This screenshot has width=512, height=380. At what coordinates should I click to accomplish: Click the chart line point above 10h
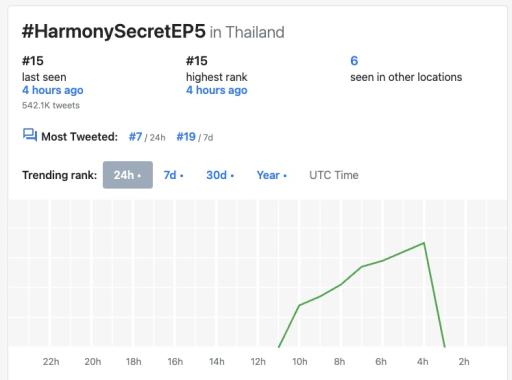(x=299, y=305)
